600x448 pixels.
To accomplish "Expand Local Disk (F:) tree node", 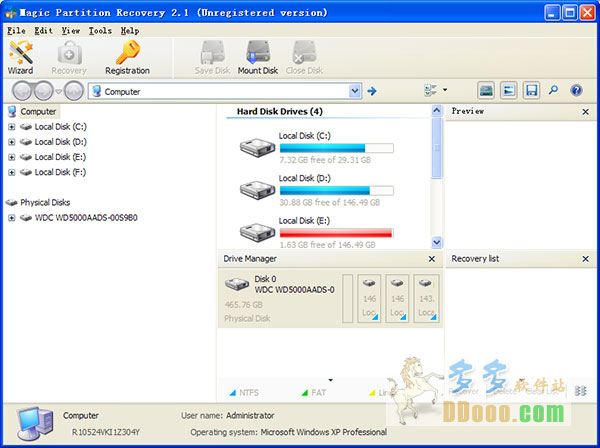I will tap(11, 173).
